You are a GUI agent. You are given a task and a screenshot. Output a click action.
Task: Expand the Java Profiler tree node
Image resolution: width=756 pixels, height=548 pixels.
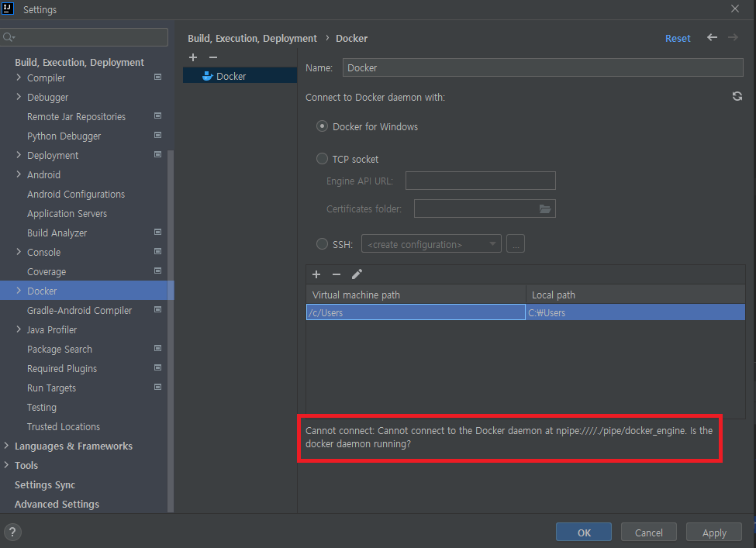click(19, 329)
